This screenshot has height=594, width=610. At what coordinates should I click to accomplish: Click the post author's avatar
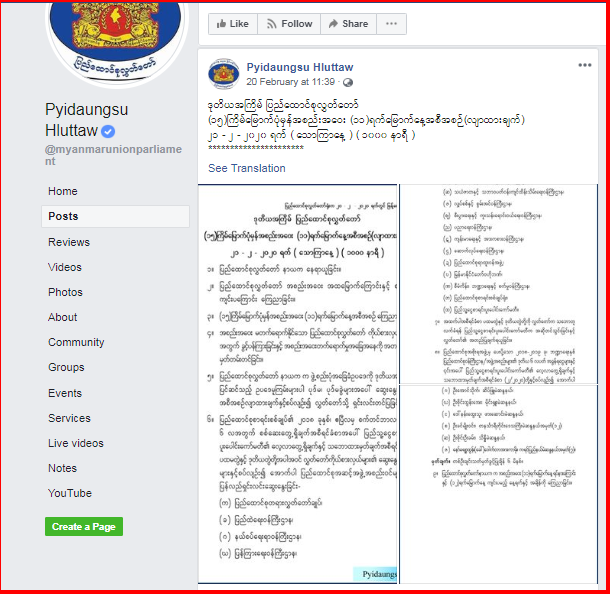pyautogui.click(x=224, y=74)
